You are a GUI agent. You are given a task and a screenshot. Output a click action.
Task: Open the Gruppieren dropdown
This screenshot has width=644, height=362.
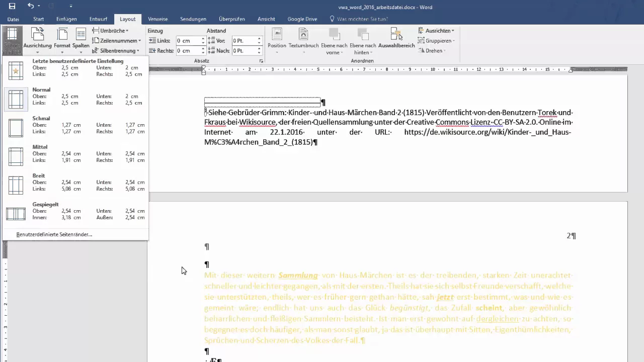click(x=436, y=41)
